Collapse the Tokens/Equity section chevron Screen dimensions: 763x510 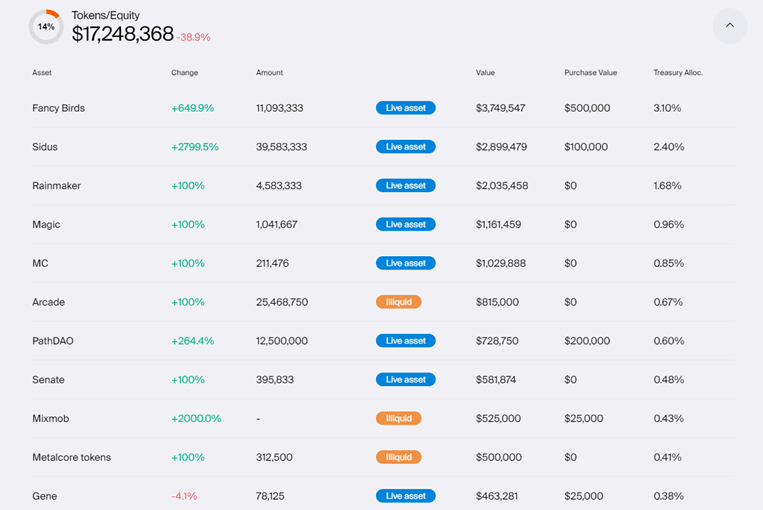[729, 26]
